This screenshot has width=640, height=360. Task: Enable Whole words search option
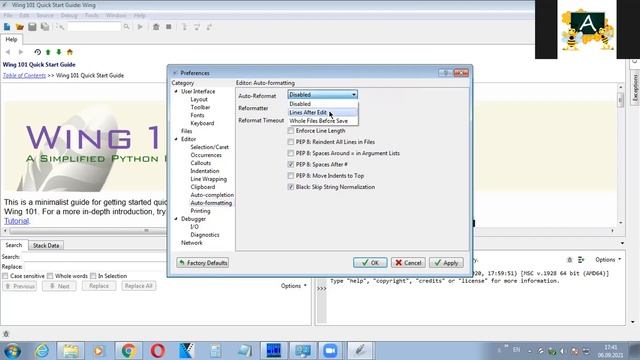[50, 276]
